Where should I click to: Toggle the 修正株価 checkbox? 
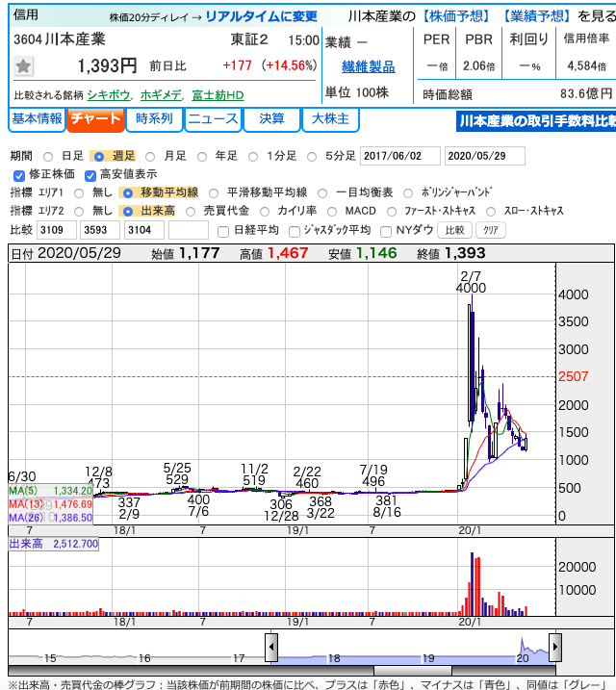19,176
